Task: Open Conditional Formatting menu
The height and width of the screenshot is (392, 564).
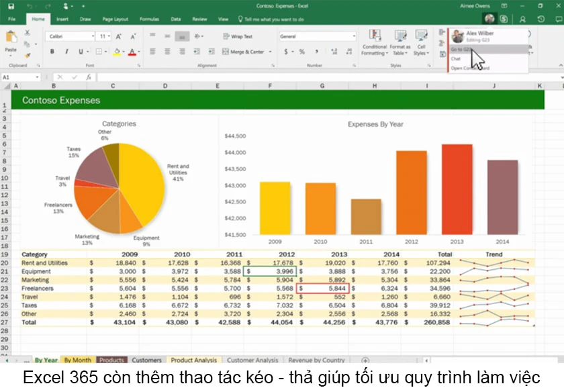Action: point(375,43)
